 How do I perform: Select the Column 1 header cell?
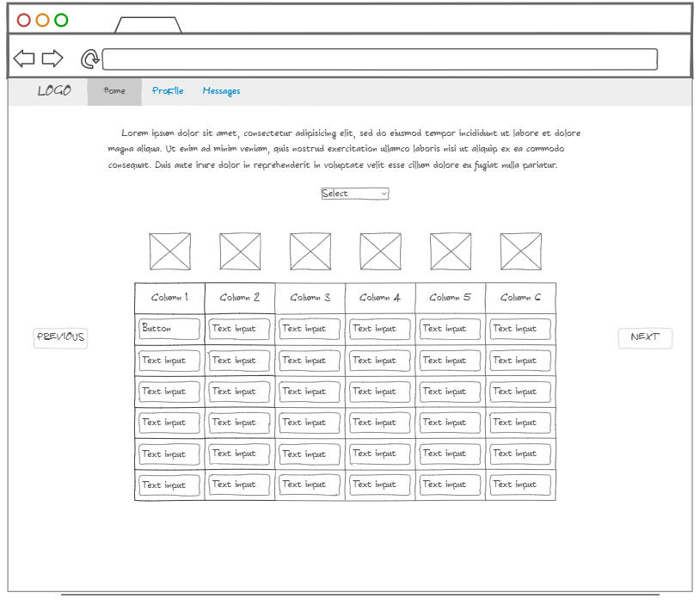(169, 296)
